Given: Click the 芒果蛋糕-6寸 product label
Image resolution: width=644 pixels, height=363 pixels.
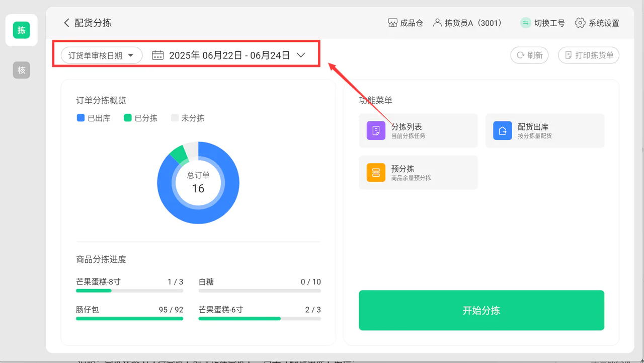Looking at the screenshot, I should tap(221, 310).
